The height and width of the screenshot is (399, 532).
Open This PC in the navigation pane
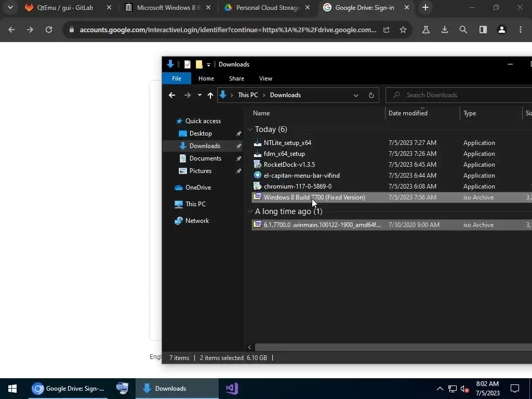[x=195, y=204]
